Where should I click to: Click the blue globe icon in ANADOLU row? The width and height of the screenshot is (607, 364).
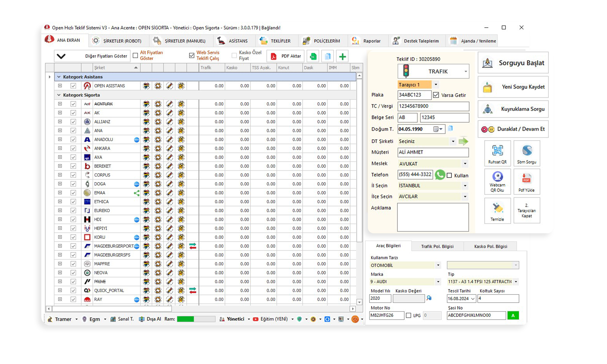coord(137,140)
